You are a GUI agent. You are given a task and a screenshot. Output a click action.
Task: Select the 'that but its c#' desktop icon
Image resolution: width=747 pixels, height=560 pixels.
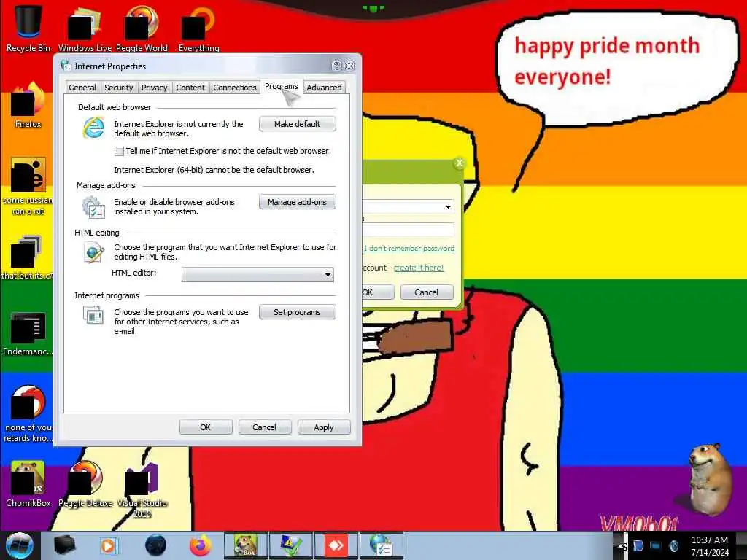click(x=28, y=257)
